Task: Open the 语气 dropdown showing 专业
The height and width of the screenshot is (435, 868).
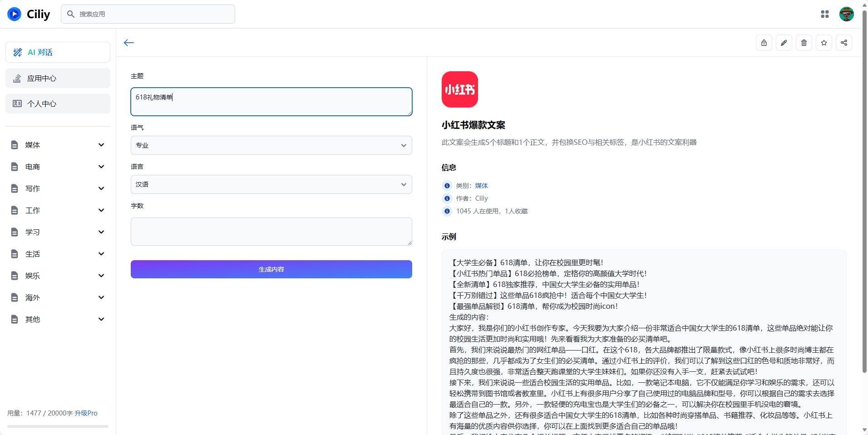Action: [271, 145]
